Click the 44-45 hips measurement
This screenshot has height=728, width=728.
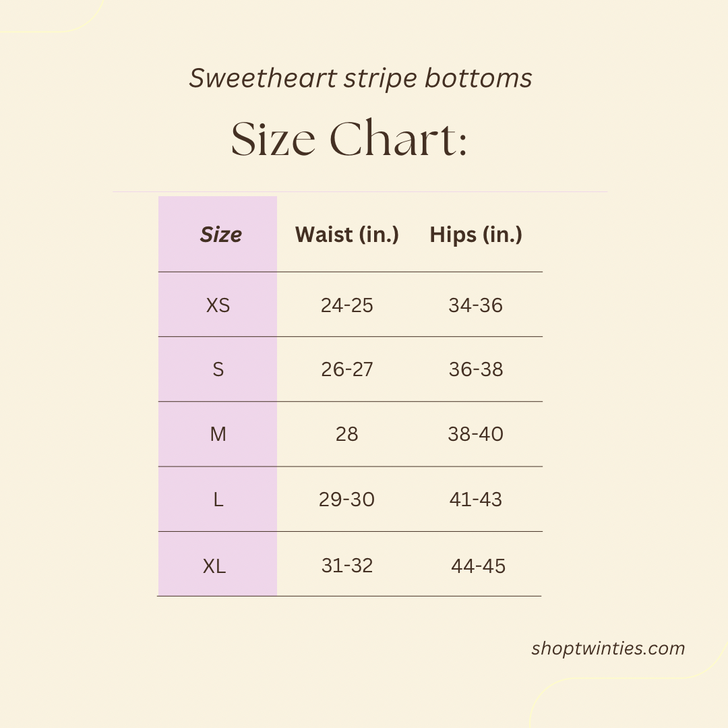point(478,566)
